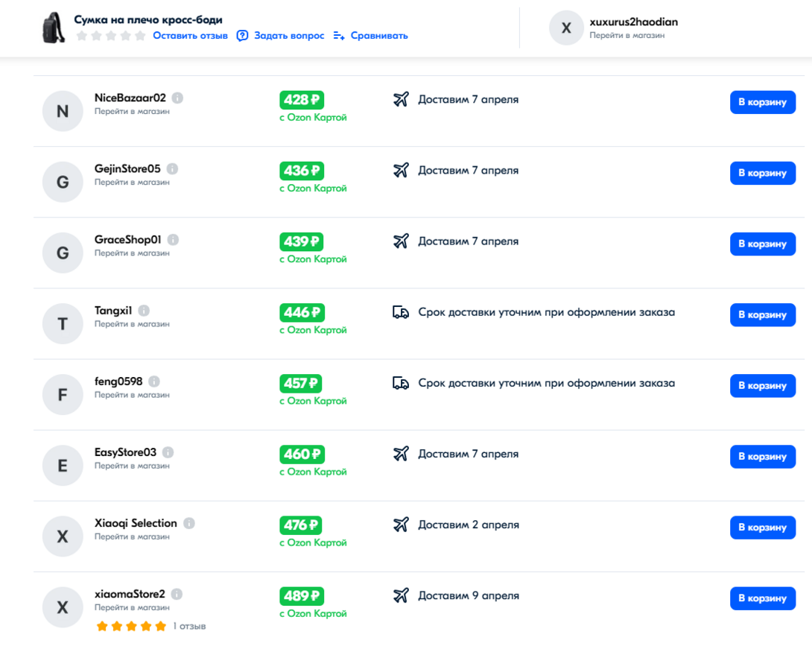Open info icon next to Tangxi1
Viewport: 812px width, 646px height.
[144, 311]
